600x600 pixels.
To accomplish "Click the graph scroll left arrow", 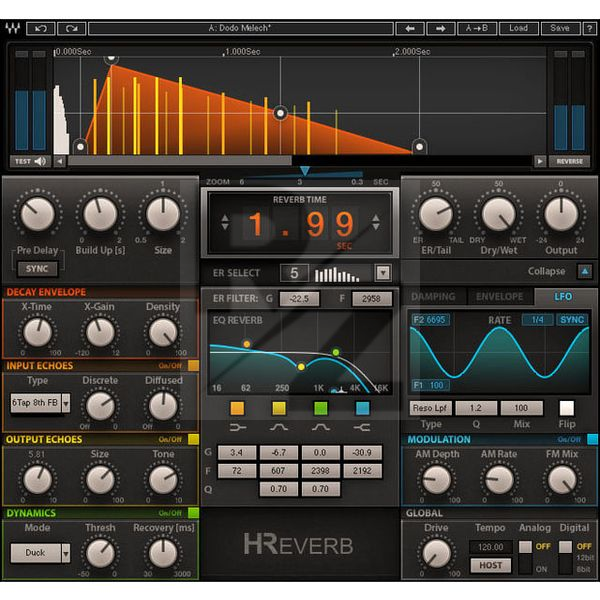I will tap(60, 161).
